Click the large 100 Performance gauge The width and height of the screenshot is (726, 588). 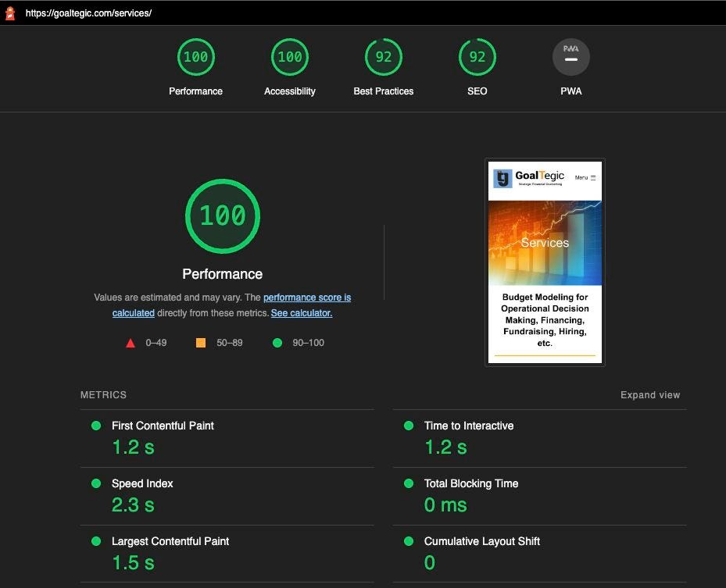click(223, 216)
